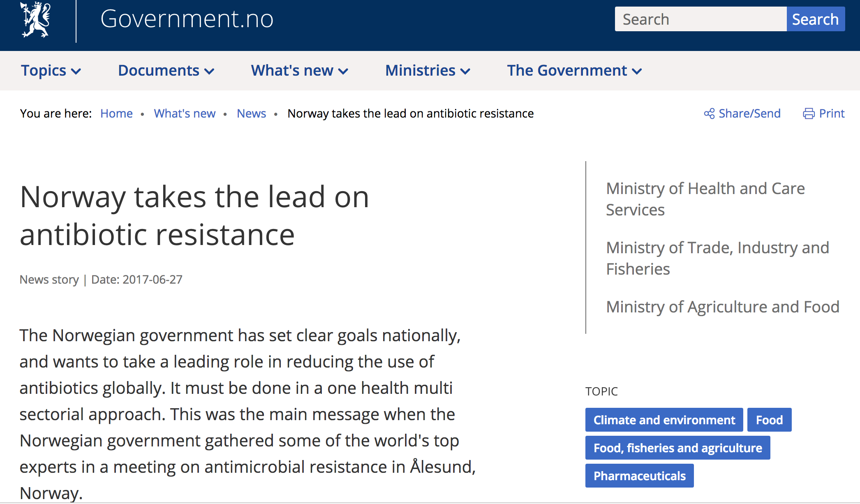860x504 pixels.
Task: Click the printer icon
Action: (x=809, y=113)
